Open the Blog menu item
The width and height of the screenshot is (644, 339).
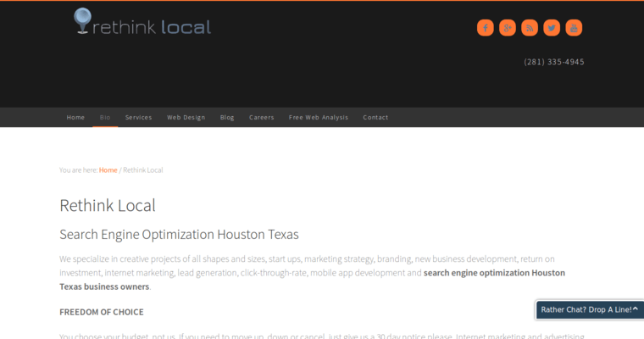click(x=227, y=118)
